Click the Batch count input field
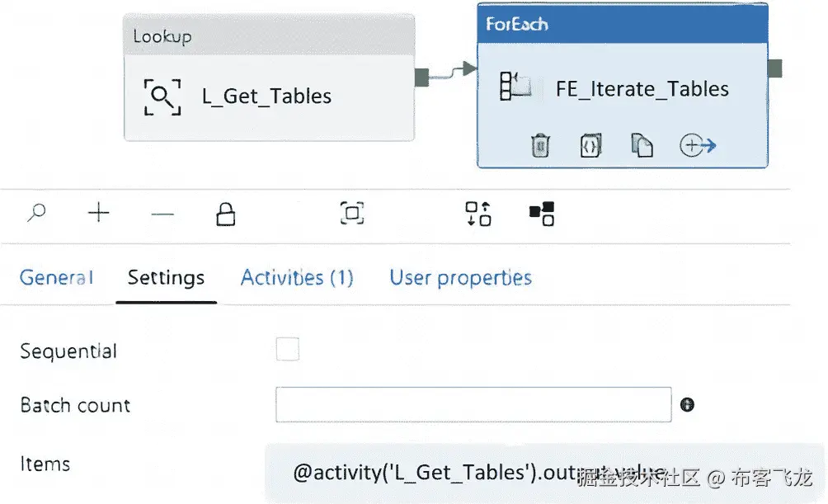 click(473, 405)
